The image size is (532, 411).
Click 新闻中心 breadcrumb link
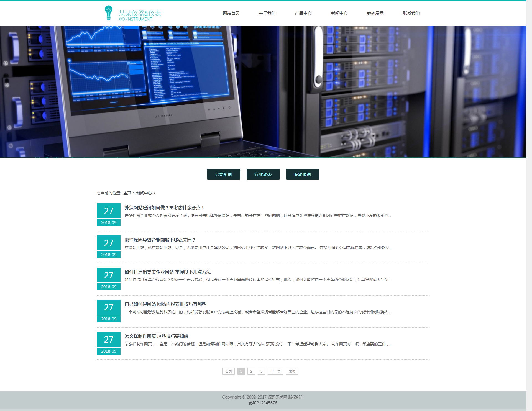click(144, 193)
